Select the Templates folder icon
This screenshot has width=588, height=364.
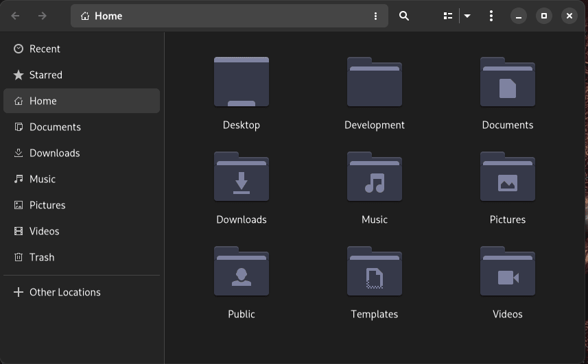(x=375, y=271)
